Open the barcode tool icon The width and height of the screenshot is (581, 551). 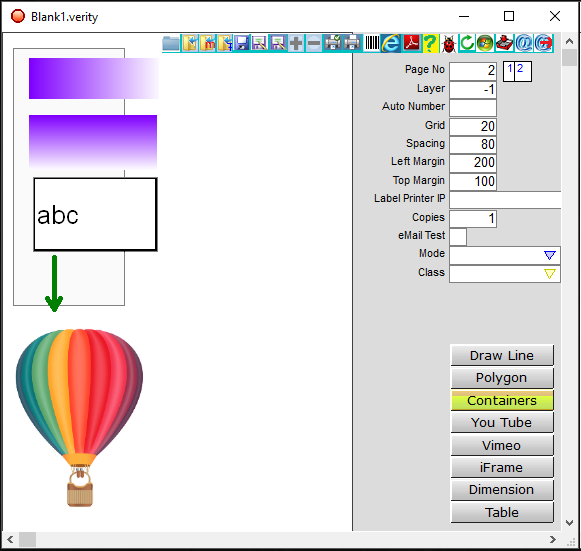click(372, 43)
